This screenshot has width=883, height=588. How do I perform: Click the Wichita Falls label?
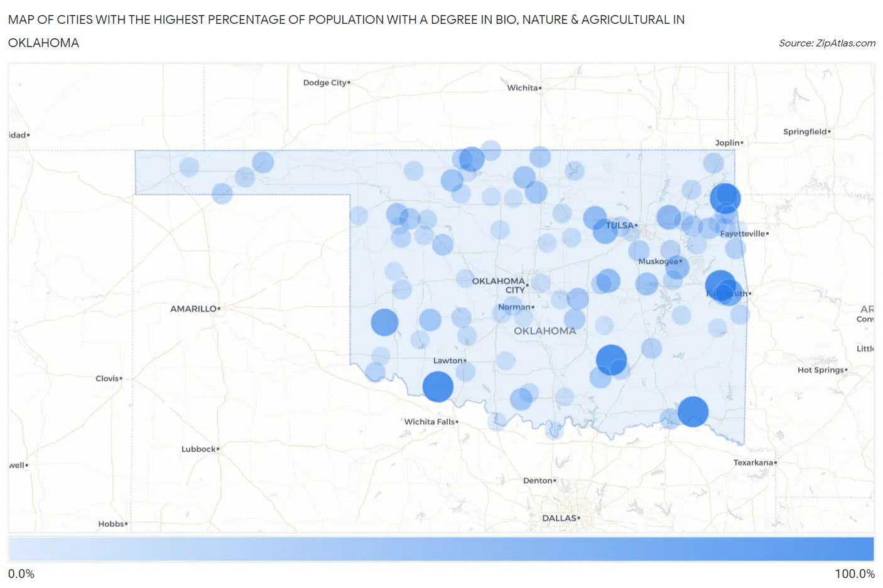[x=430, y=422]
